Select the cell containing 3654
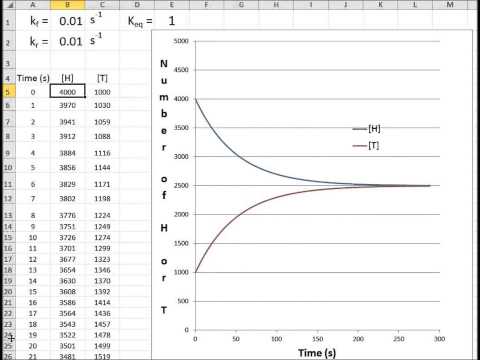This screenshot has height=360, width=480. 68,270
